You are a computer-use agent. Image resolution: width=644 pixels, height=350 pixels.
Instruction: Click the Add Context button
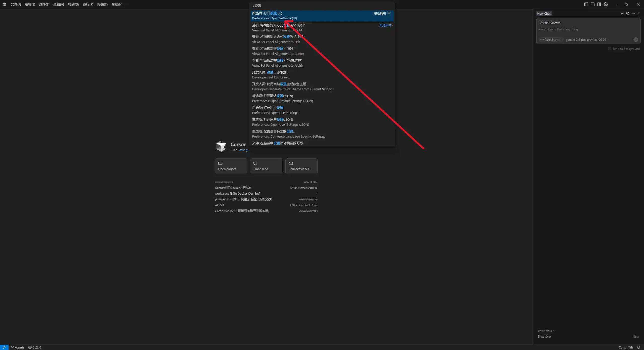coord(550,23)
